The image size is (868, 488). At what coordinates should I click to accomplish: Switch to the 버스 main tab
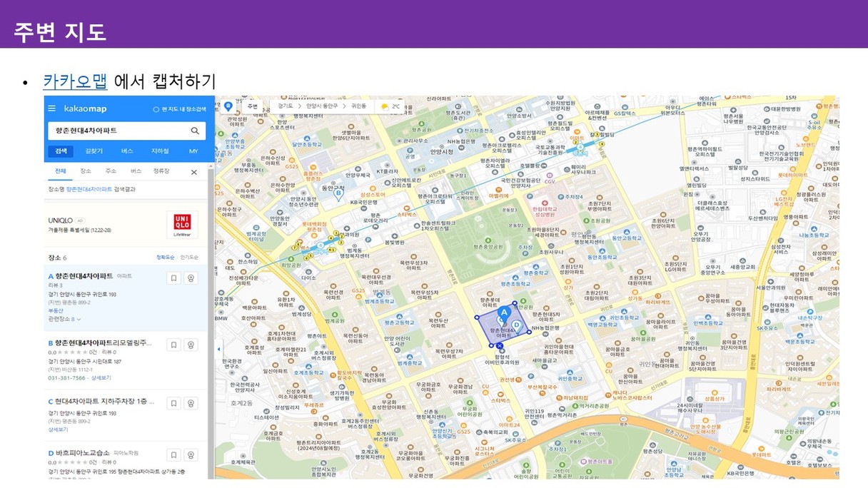(x=127, y=151)
